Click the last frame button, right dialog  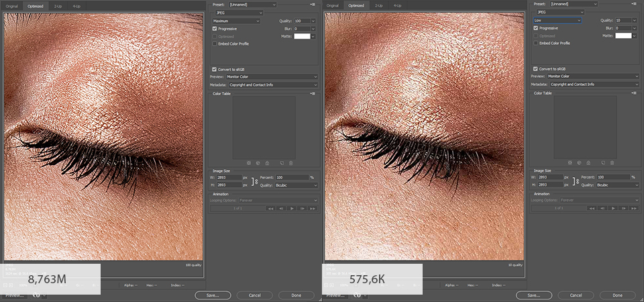634,208
